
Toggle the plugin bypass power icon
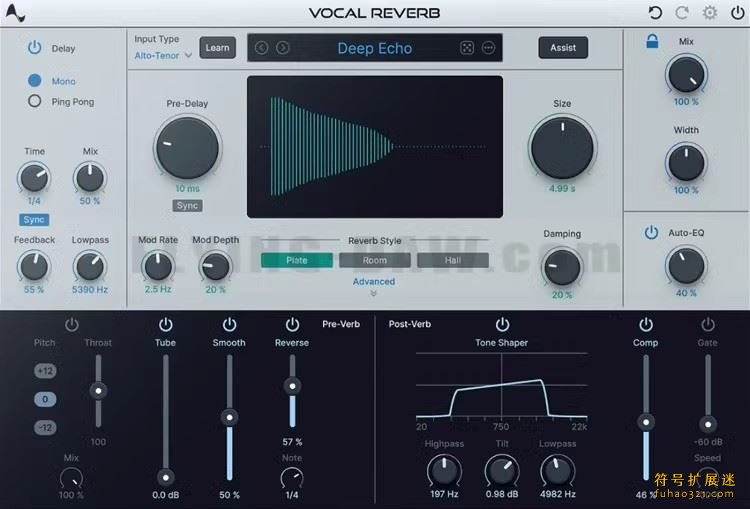pos(738,13)
